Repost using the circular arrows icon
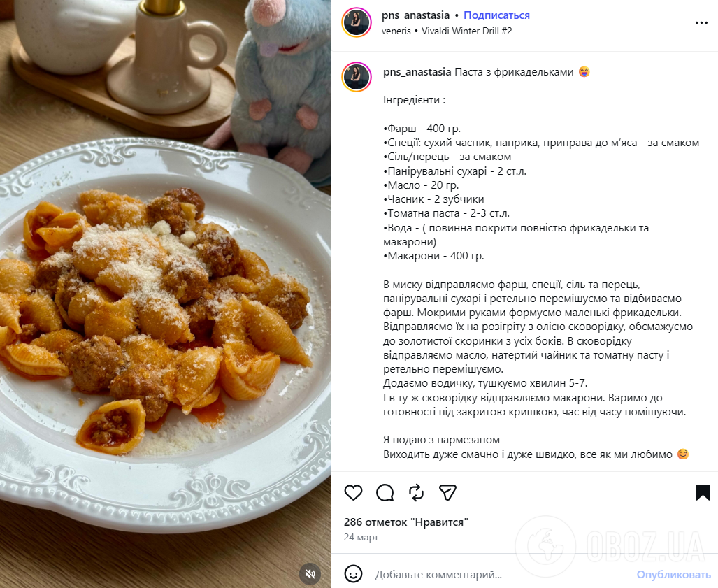 416,493
